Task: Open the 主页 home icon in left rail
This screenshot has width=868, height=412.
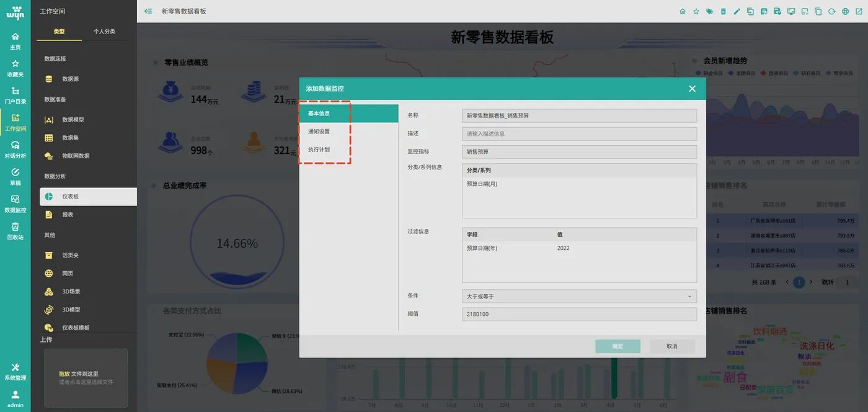Action: pyautogui.click(x=15, y=41)
